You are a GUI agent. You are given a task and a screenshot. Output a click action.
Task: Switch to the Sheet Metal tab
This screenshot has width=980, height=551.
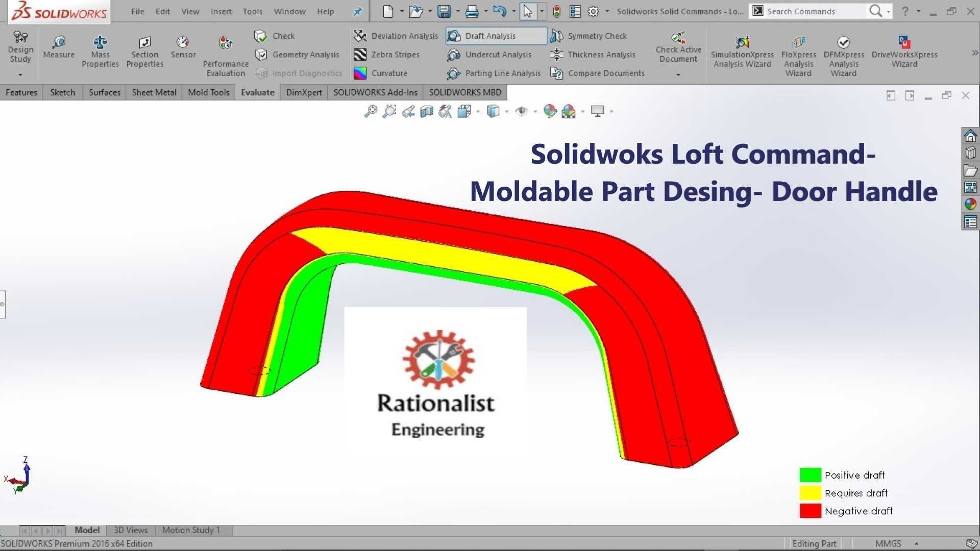[x=154, y=92]
